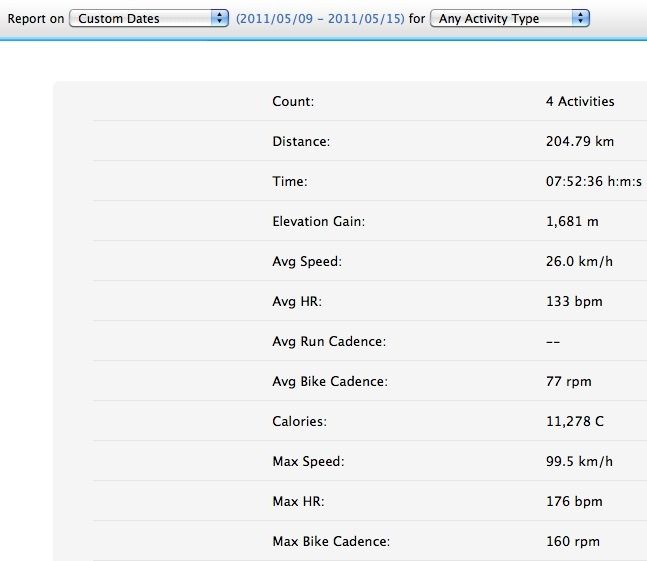Select the 176 bpm value

click(574, 502)
